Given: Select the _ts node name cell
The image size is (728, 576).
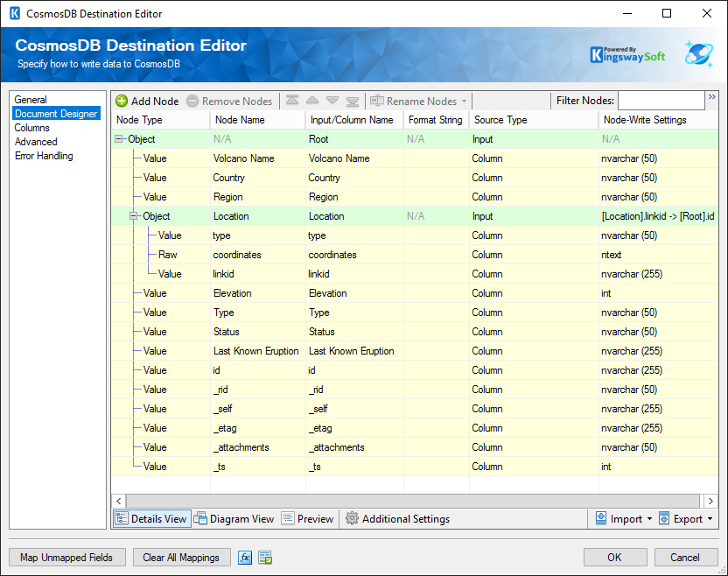Looking at the screenshot, I should click(257, 467).
